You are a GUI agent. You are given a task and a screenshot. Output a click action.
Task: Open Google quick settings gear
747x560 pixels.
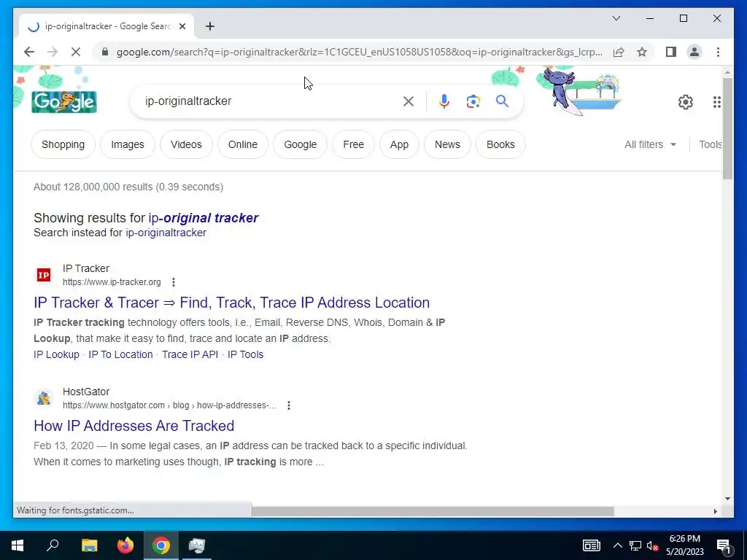point(686,102)
